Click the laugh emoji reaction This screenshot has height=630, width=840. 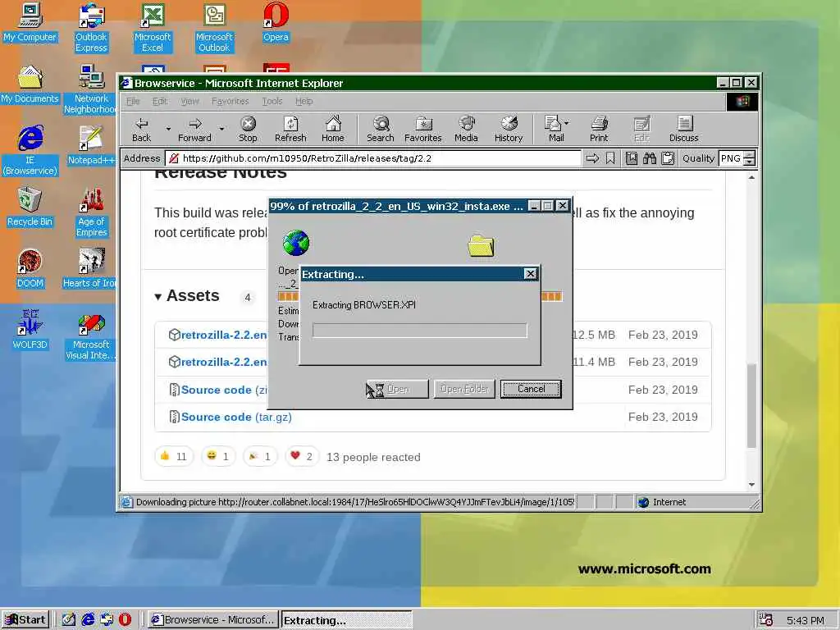pyautogui.click(x=218, y=456)
